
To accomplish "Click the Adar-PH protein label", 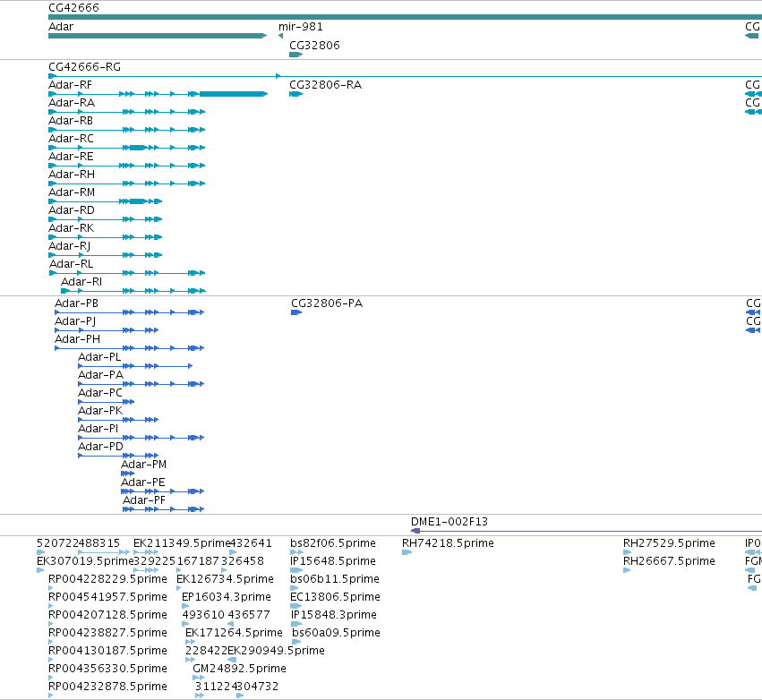I will click(x=77, y=339).
